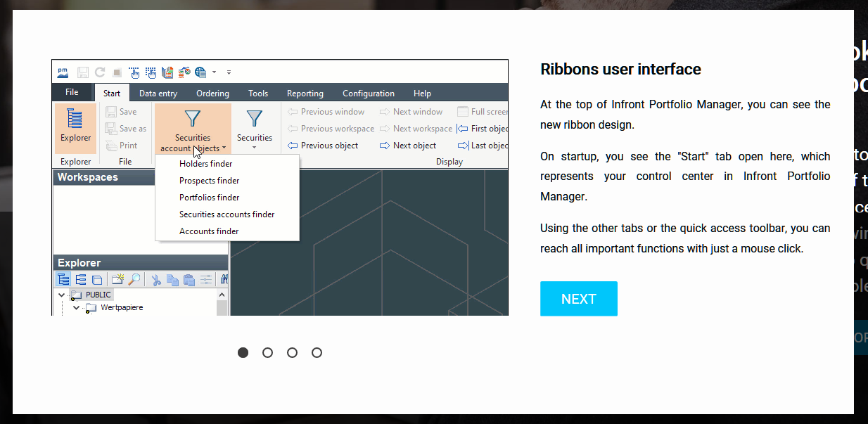Select the fourth carousel slide dot
This screenshot has width=868, height=424.
[317, 353]
